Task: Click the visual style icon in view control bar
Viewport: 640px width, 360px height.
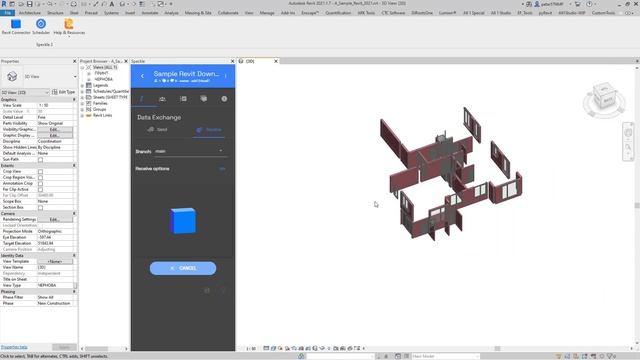Action: coord(273,348)
